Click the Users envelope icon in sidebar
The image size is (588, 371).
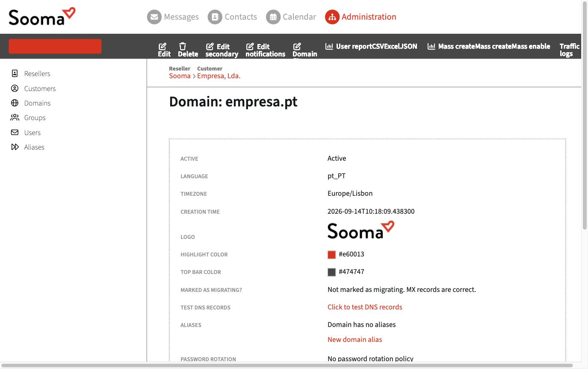point(15,132)
